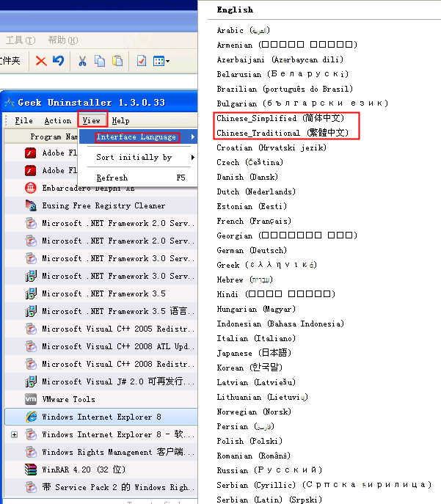Open the Help menu in Geek Uninstaller
This screenshot has height=504, width=441.
120,120
